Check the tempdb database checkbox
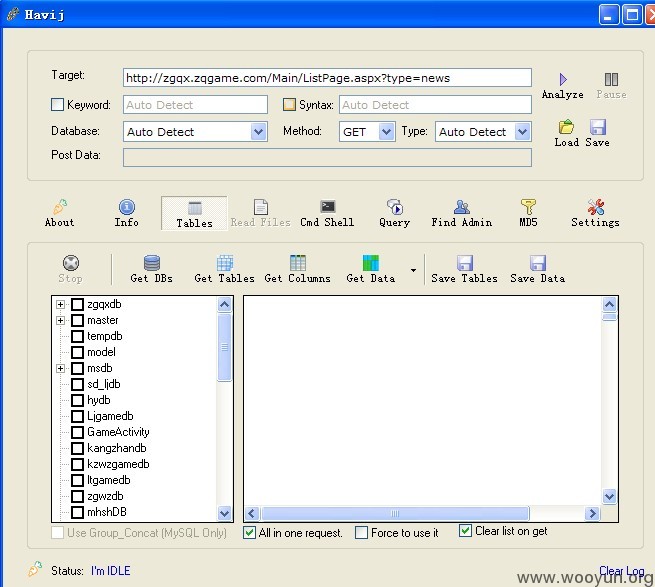The height and width of the screenshot is (587, 655). tap(77, 336)
